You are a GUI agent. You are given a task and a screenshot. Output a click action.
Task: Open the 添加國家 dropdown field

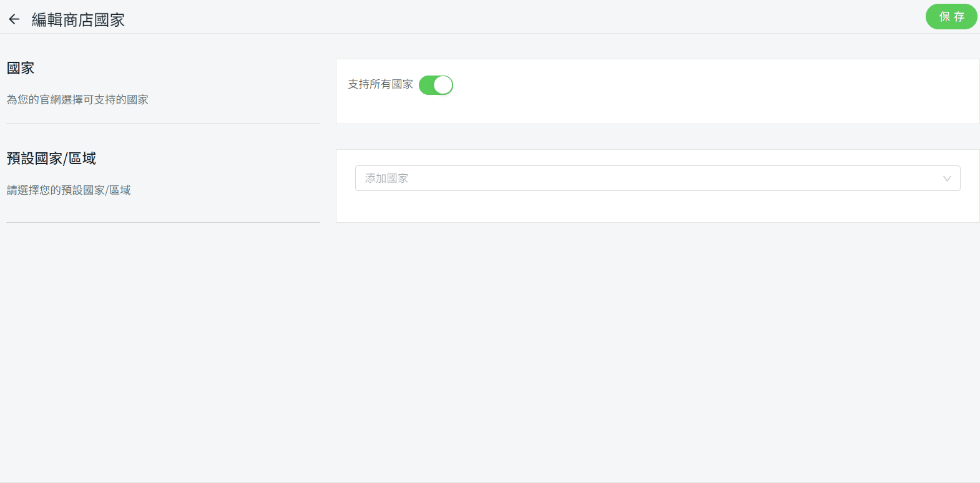[x=657, y=178]
